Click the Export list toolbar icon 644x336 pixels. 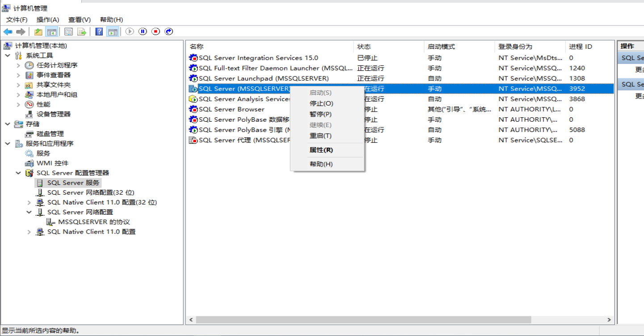[x=82, y=32]
